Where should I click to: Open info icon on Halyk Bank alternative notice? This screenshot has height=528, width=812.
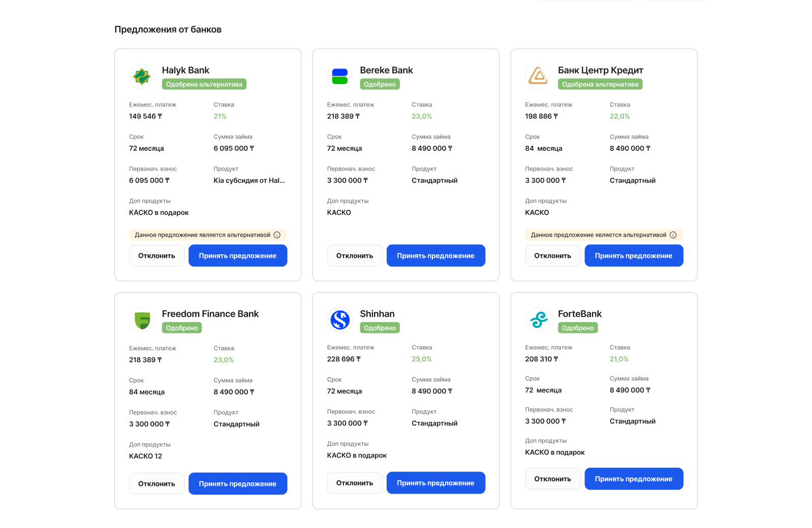pyautogui.click(x=277, y=235)
